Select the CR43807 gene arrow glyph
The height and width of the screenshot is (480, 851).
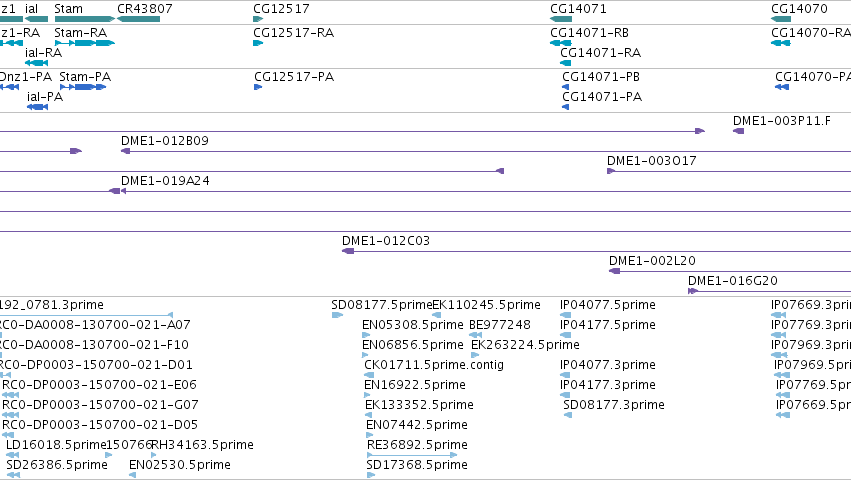[138, 19]
